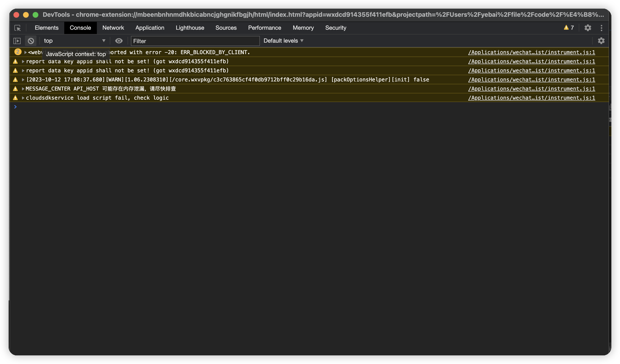Open DevTools settings gear in tab bar
The width and height of the screenshot is (620, 364).
(x=588, y=28)
